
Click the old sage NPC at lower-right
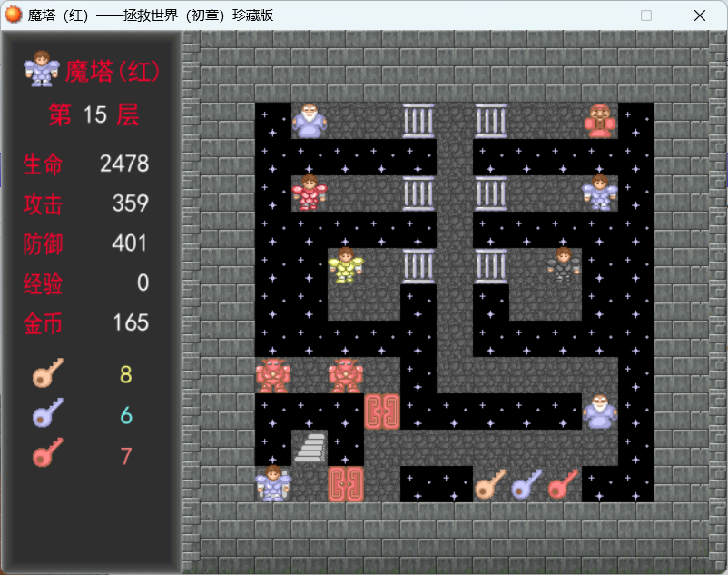pos(600,411)
